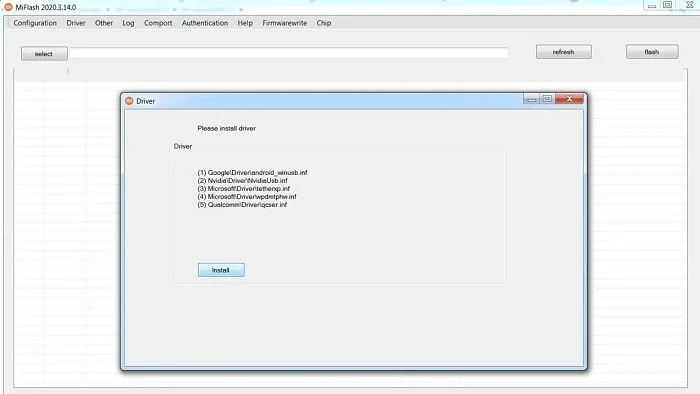Click the Install driver button
The width and height of the screenshot is (700, 394).
(x=221, y=270)
